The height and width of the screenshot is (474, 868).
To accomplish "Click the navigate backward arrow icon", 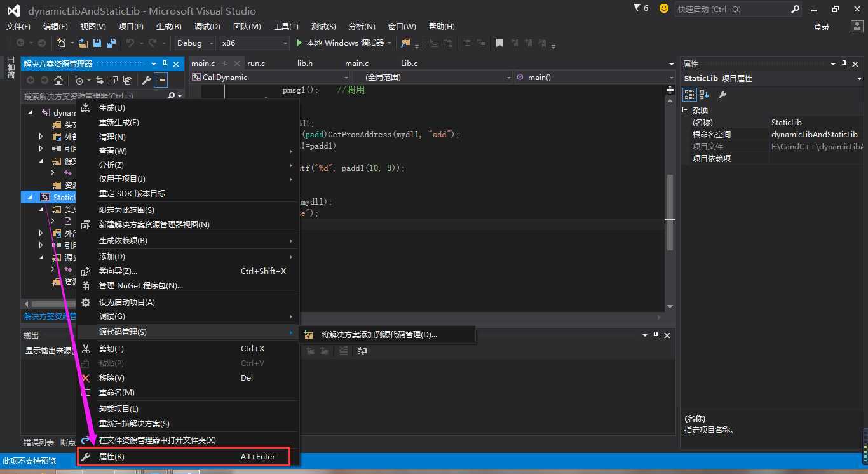I will 21,43.
